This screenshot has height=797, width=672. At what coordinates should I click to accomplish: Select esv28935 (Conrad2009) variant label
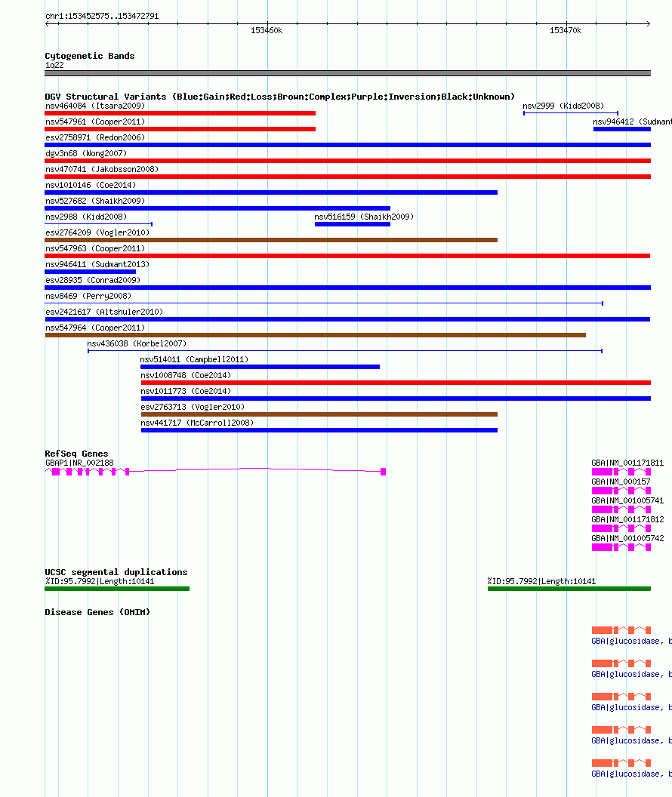pyautogui.click(x=93, y=280)
